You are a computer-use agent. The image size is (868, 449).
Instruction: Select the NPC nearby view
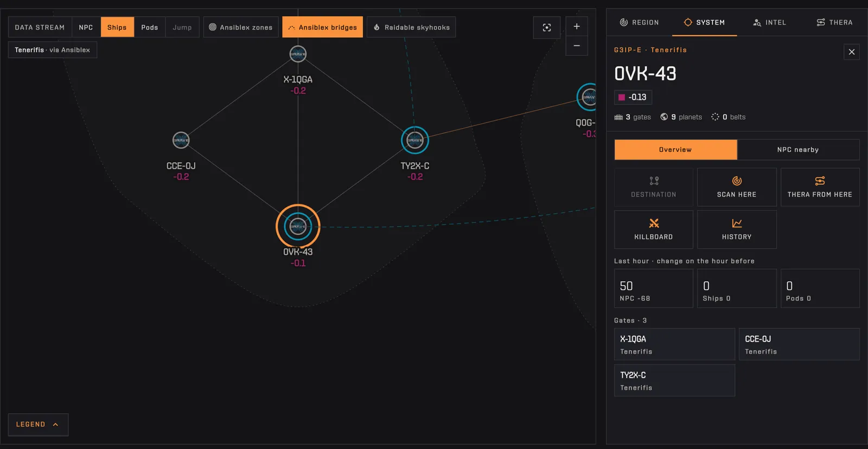(x=798, y=150)
